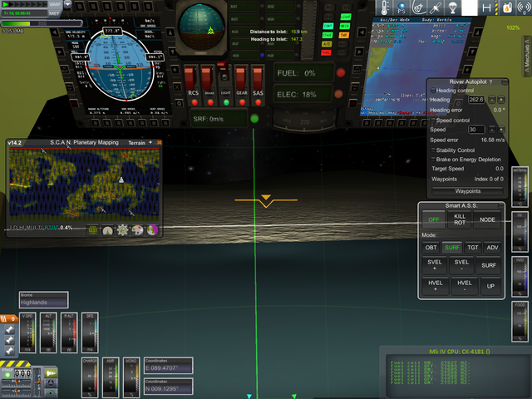The image size is (532, 399).
Task: Click the first decoupler staging icon
Action: click(x=9, y=329)
